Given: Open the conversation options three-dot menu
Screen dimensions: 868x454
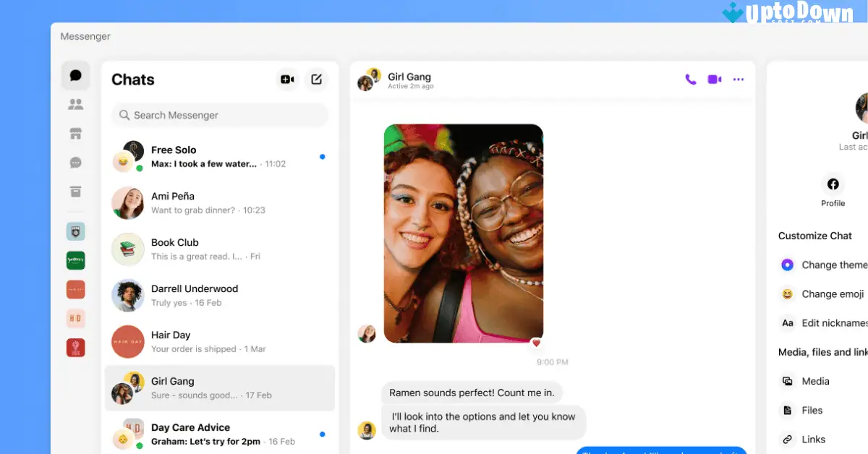Looking at the screenshot, I should (x=738, y=79).
